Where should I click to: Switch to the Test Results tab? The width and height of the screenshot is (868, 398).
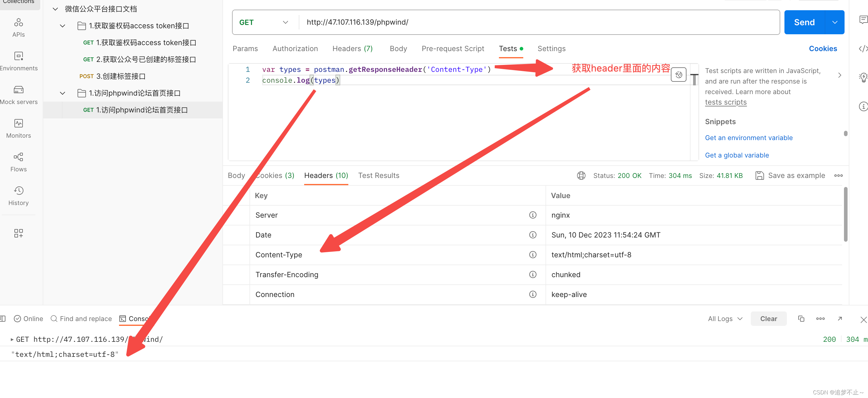point(378,176)
